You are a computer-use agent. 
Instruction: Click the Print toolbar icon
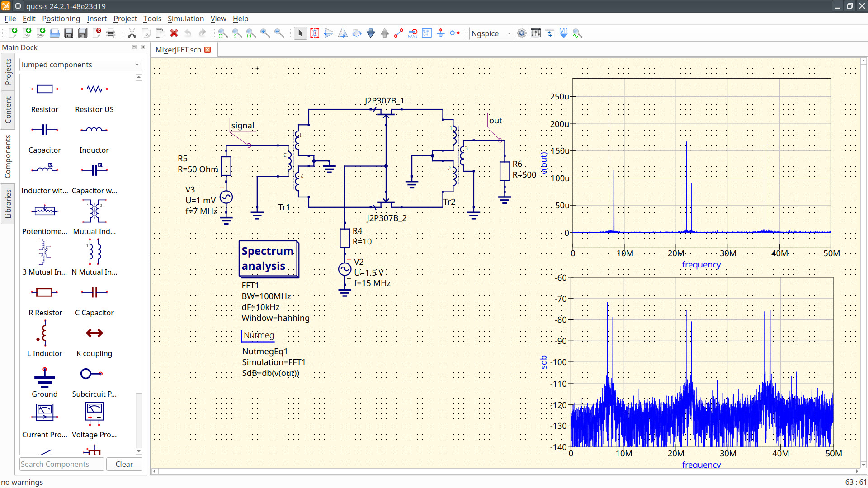[111, 33]
